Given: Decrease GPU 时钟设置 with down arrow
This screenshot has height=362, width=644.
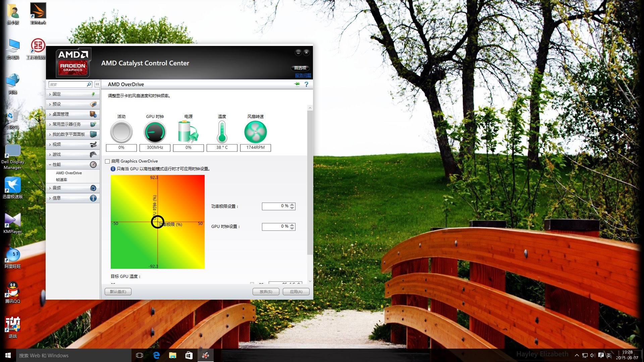Looking at the screenshot, I should point(292,228).
